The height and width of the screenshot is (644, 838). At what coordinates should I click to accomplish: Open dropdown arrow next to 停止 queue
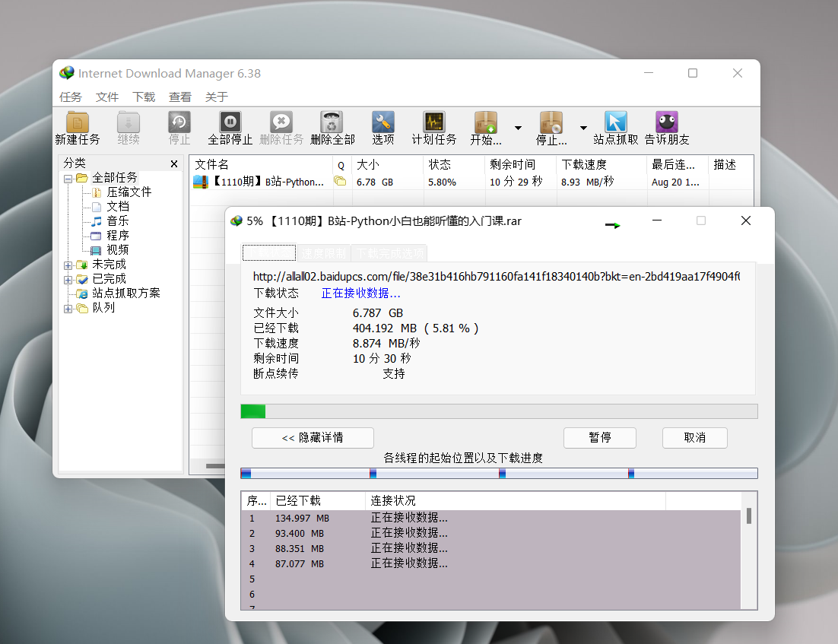(x=583, y=128)
